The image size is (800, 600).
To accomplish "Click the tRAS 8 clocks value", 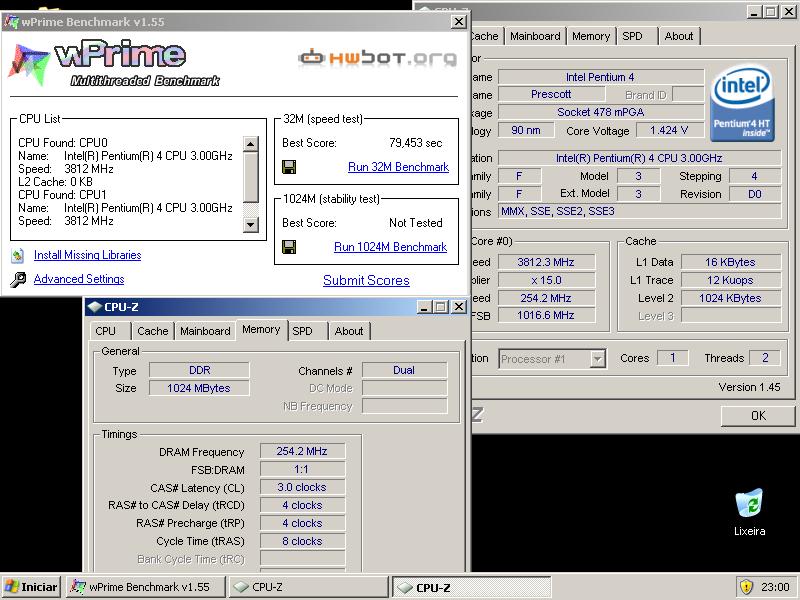I will click(x=302, y=540).
